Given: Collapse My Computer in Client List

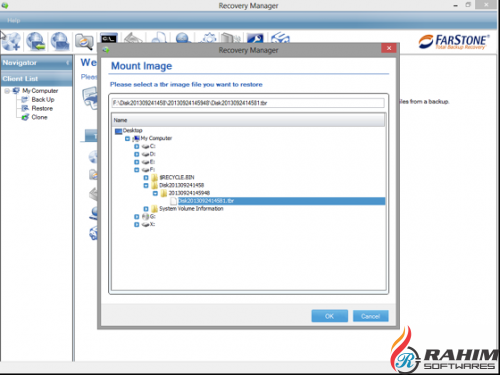Looking at the screenshot, I should click(7, 91).
